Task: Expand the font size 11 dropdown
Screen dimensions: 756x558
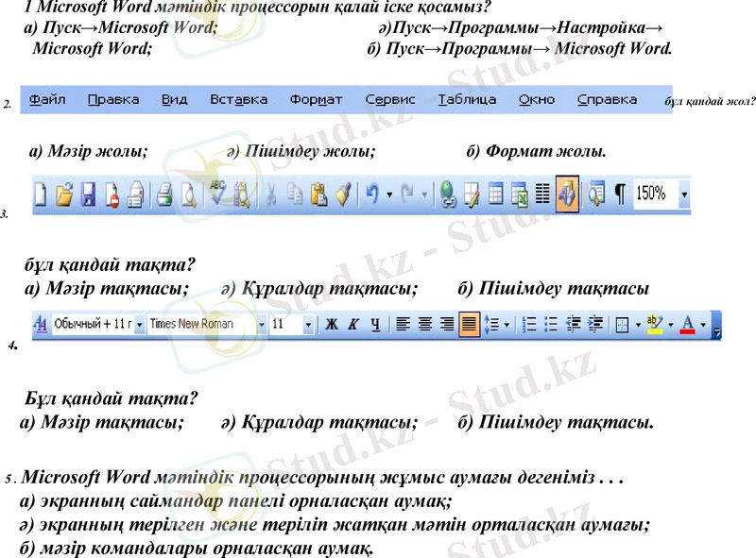Action: (x=308, y=325)
